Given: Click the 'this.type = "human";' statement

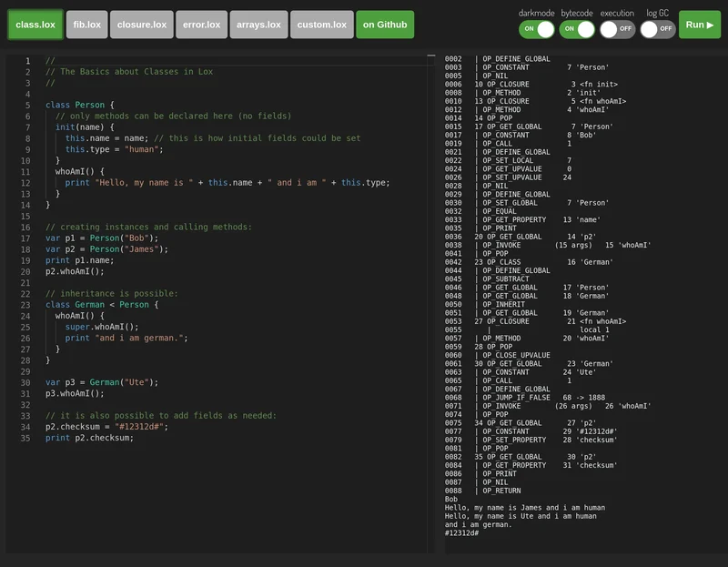Looking at the screenshot, I should coord(115,149).
